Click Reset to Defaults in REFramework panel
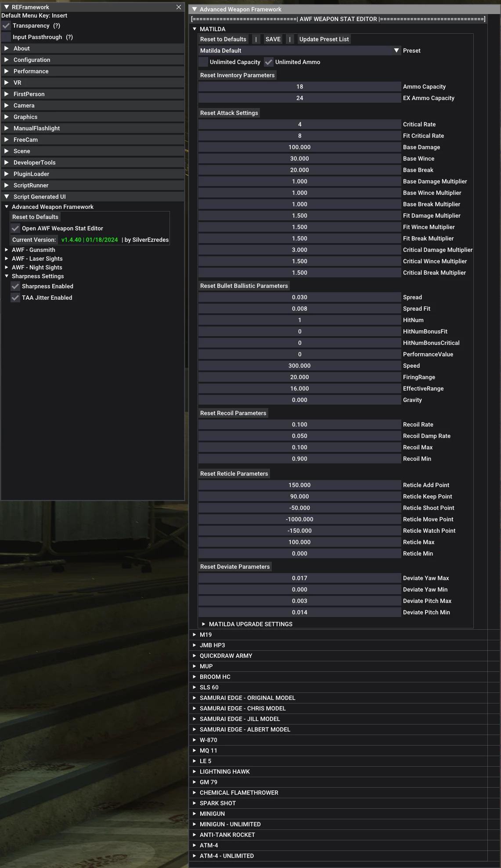The width and height of the screenshot is (501, 868). 35,217
